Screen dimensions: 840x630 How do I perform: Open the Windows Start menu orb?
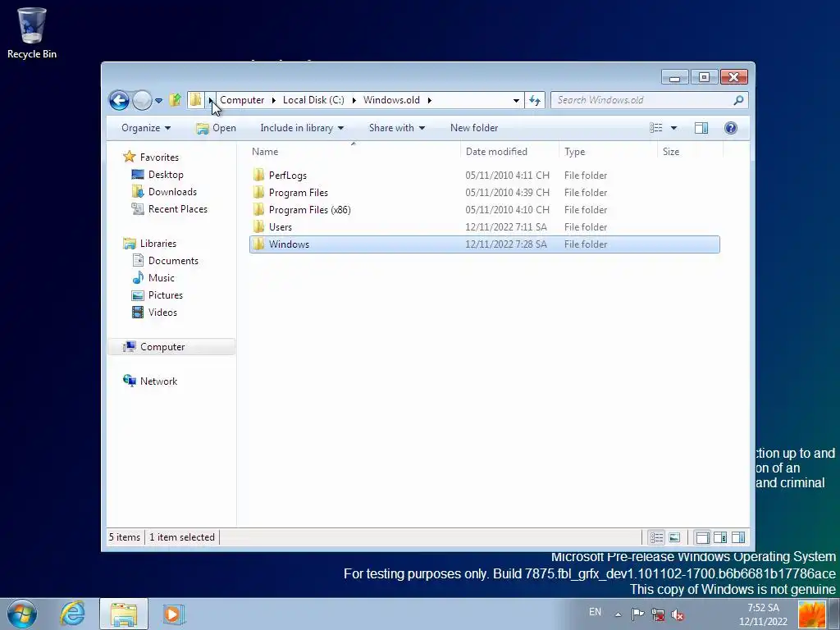click(22, 614)
